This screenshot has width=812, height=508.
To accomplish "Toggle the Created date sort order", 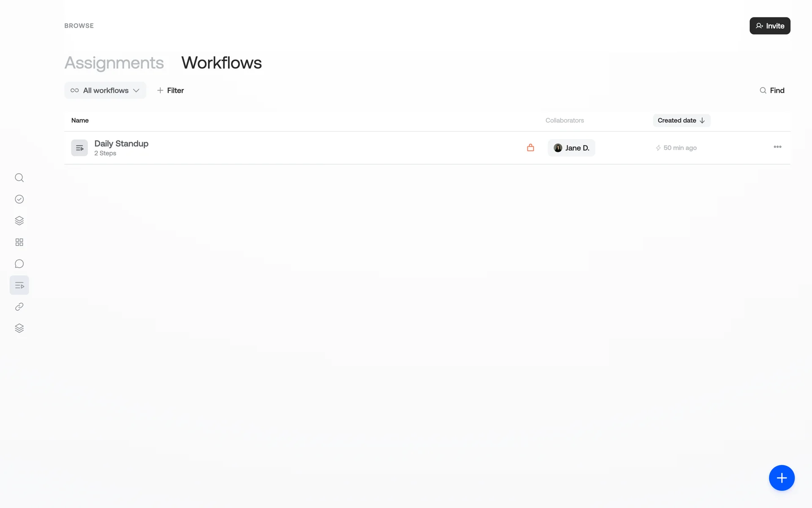I will [x=681, y=121].
